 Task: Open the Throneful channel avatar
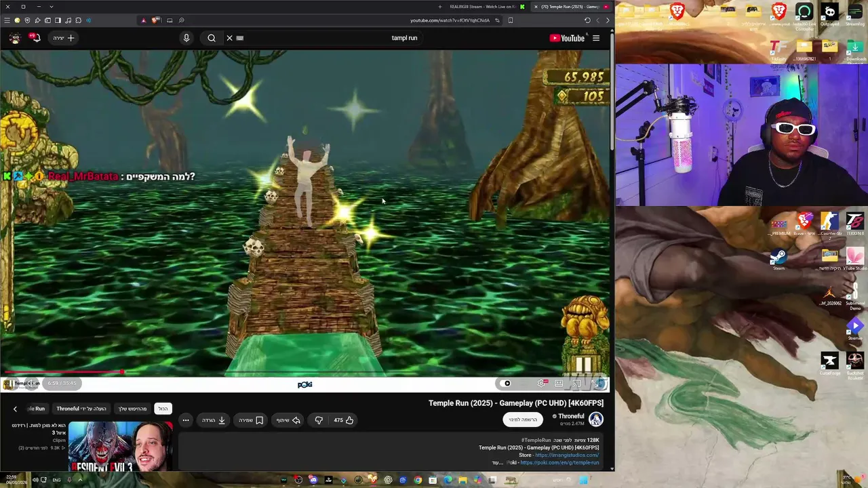[595, 420]
